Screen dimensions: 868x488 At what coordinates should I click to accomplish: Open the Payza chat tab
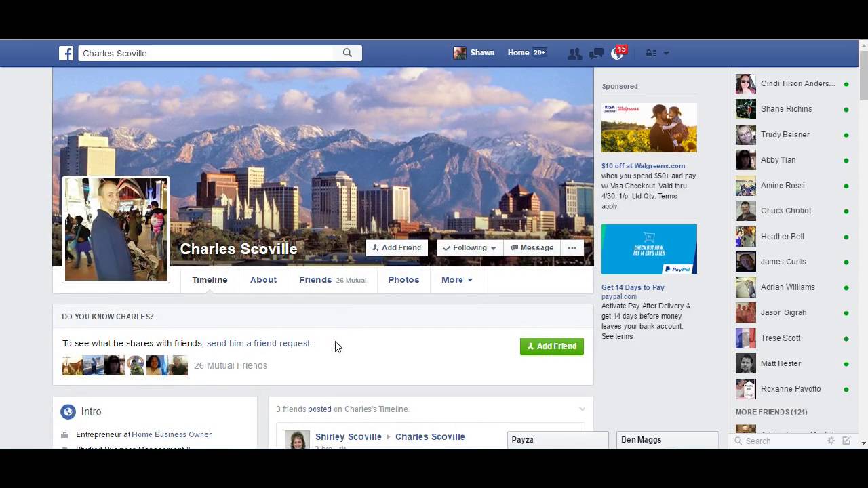pyautogui.click(x=557, y=440)
